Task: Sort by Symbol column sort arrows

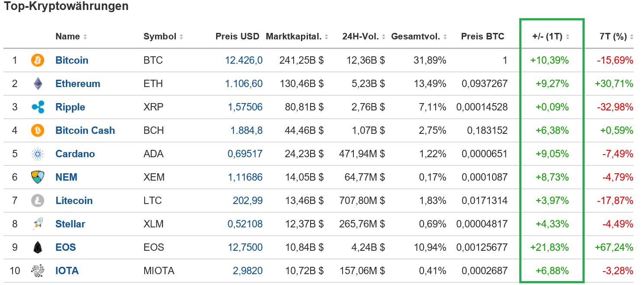Action: click(x=181, y=37)
